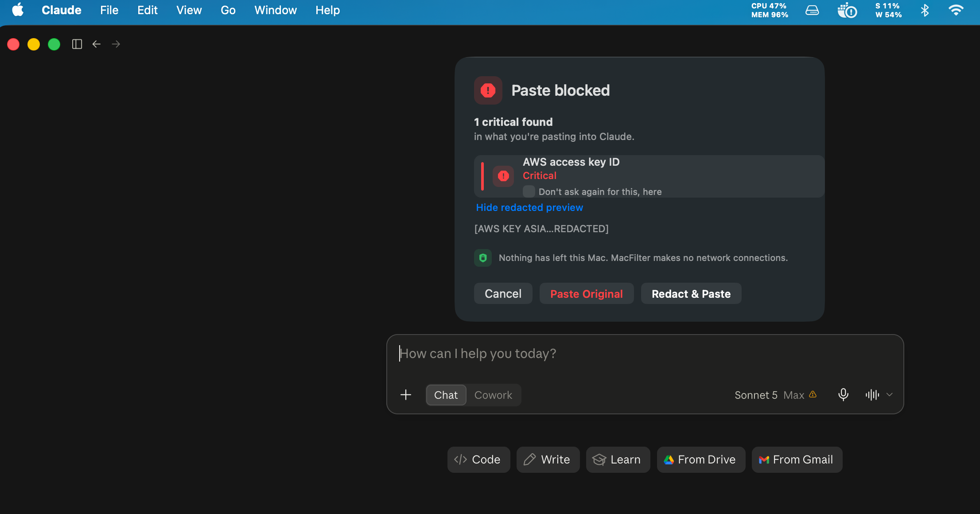
Task: Enable Don't ask again for this checkbox
Action: [x=529, y=191]
